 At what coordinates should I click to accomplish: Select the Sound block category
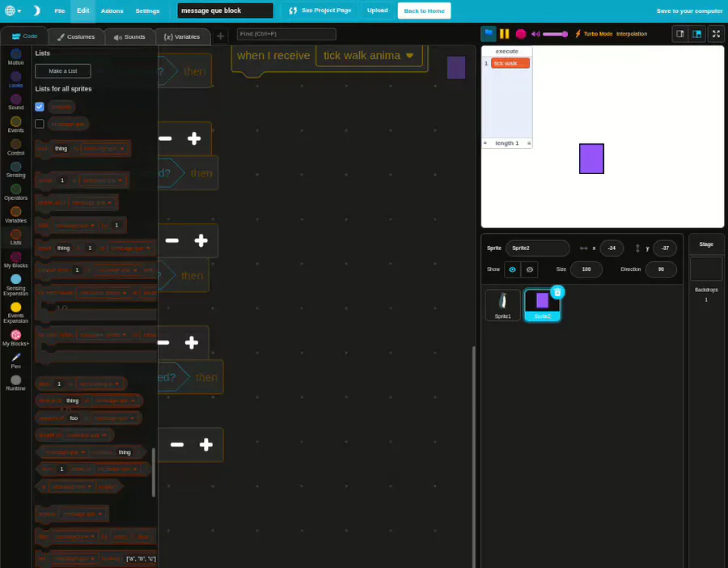pos(16,102)
